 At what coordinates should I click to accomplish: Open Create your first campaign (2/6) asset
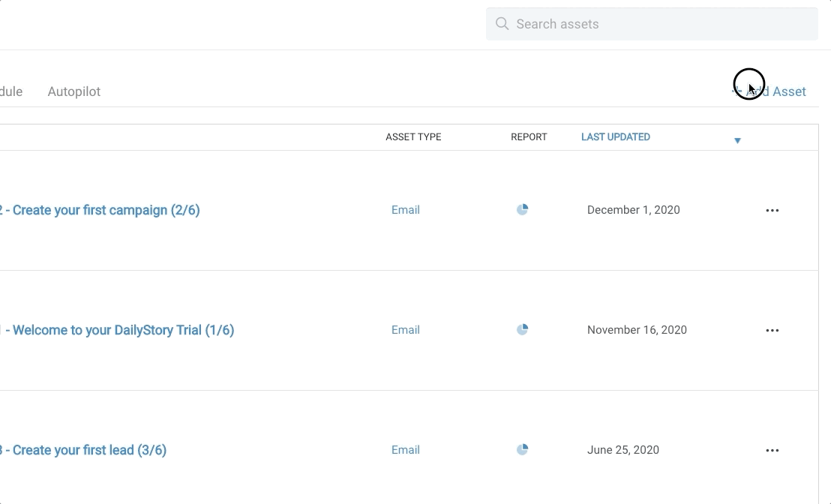coord(105,210)
